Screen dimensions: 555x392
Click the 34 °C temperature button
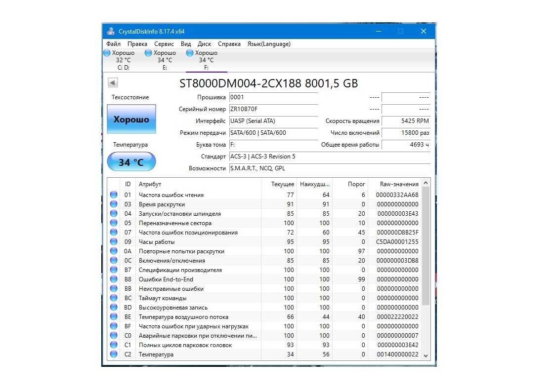[131, 162]
